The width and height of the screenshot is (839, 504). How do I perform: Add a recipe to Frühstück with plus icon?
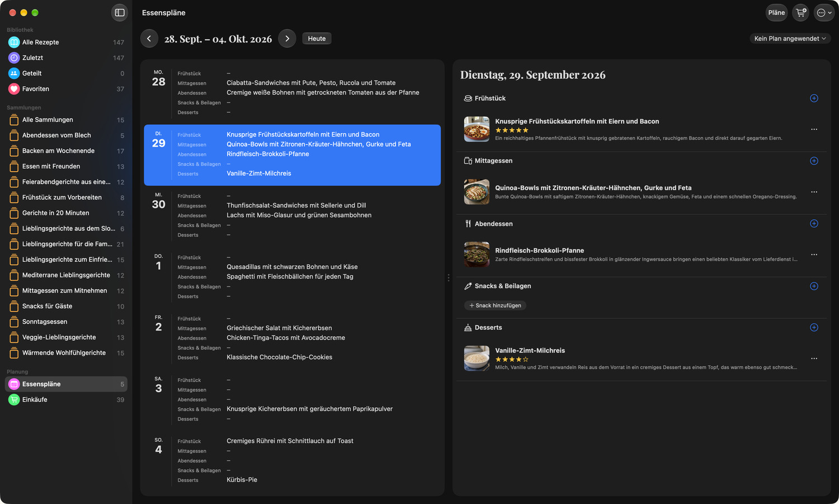click(814, 98)
